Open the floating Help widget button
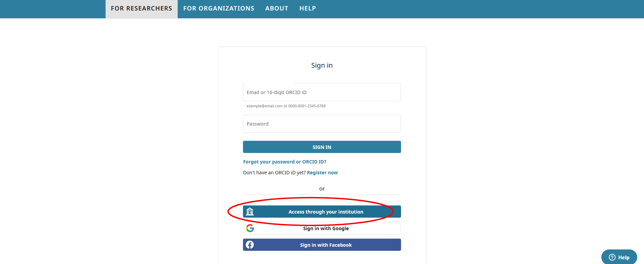The width and height of the screenshot is (644, 264). pyautogui.click(x=619, y=257)
